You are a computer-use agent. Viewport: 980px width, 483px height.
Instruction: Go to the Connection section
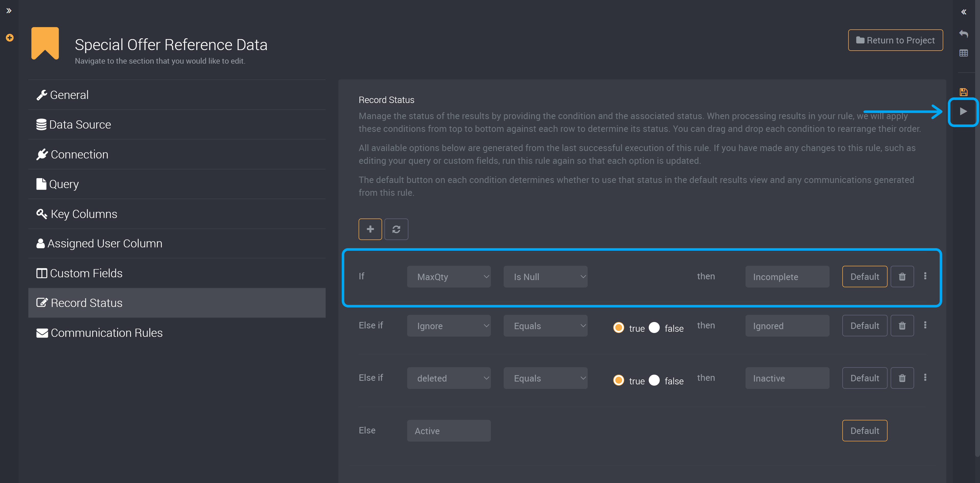pos(177,154)
